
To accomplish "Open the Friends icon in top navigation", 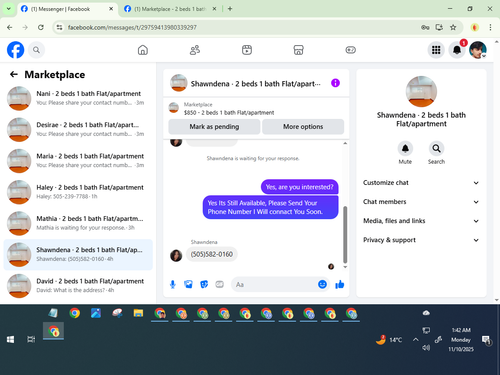I will 195,50.
